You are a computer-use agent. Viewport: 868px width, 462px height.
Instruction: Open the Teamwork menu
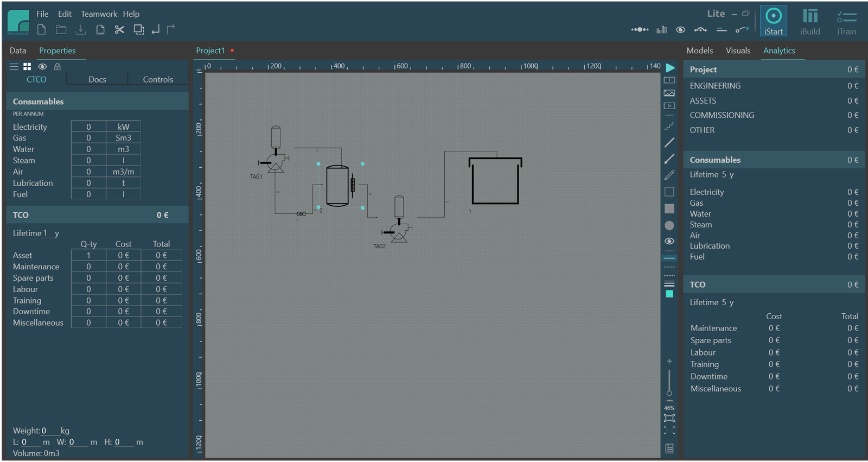coord(99,14)
